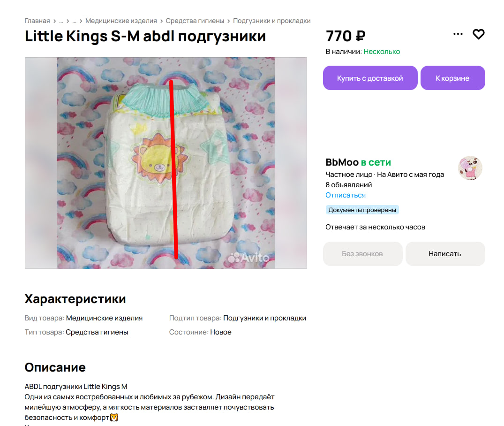
Task: Go to 'Главная' breadcrumb
Action: point(38,21)
